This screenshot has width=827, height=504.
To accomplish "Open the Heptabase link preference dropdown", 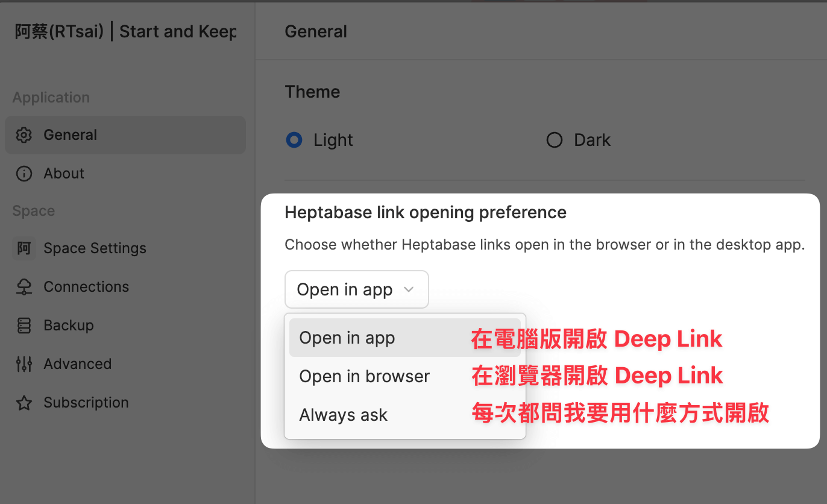I will pos(356,289).
